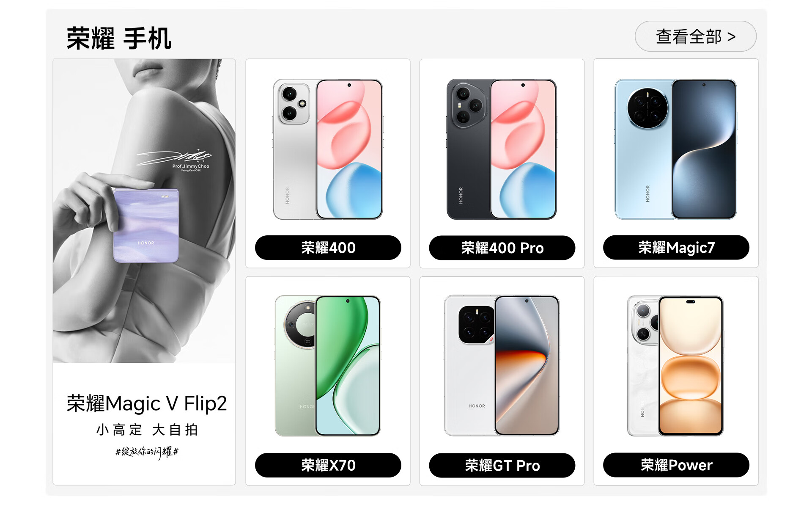This screenshot has width=812, height=505.
Task: Click the 荣耀X70 label button
Action: coord(328,465)
